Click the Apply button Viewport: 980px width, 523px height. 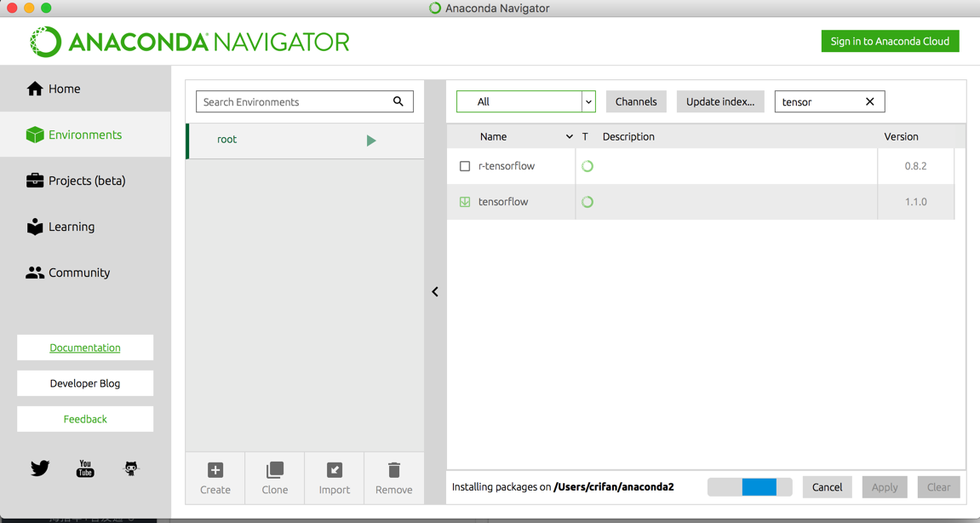(x=885, y=487)
